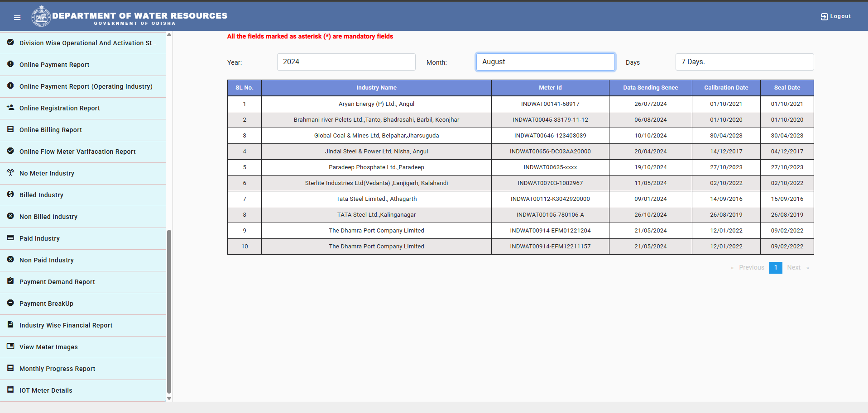
Task: Select Global Coal & Mines Ltd row name
Action: click(x=376, y=136)
